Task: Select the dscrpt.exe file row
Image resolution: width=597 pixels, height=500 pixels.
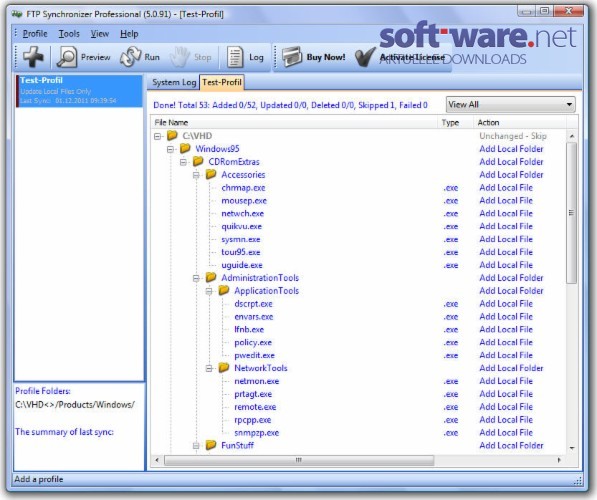Action: click(x=358, y=304)
